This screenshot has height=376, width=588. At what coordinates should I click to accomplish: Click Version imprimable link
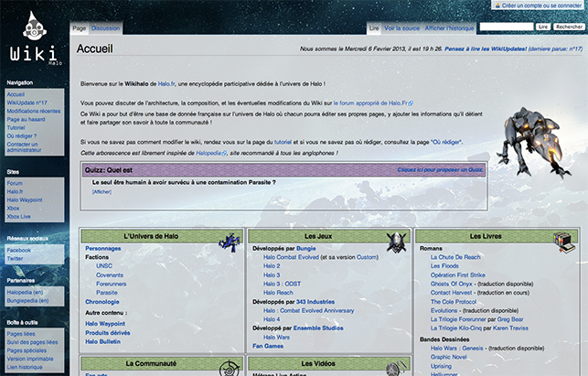(x=30, y=359)
